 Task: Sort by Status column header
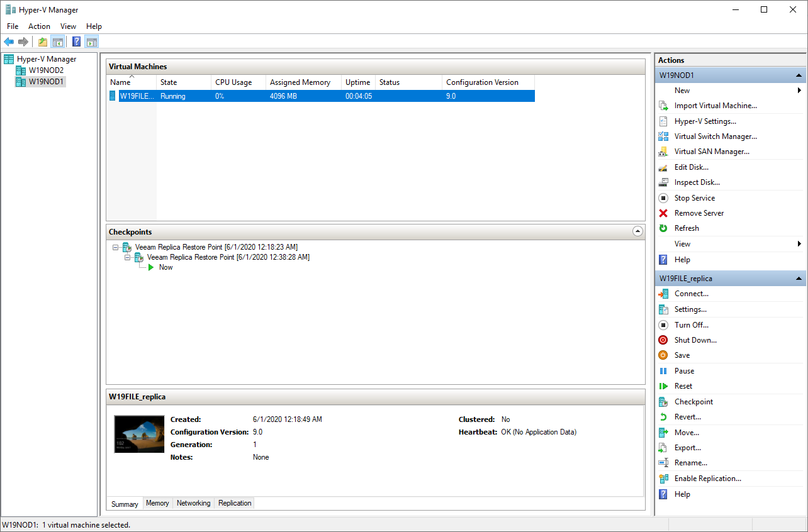pos(408,82)
